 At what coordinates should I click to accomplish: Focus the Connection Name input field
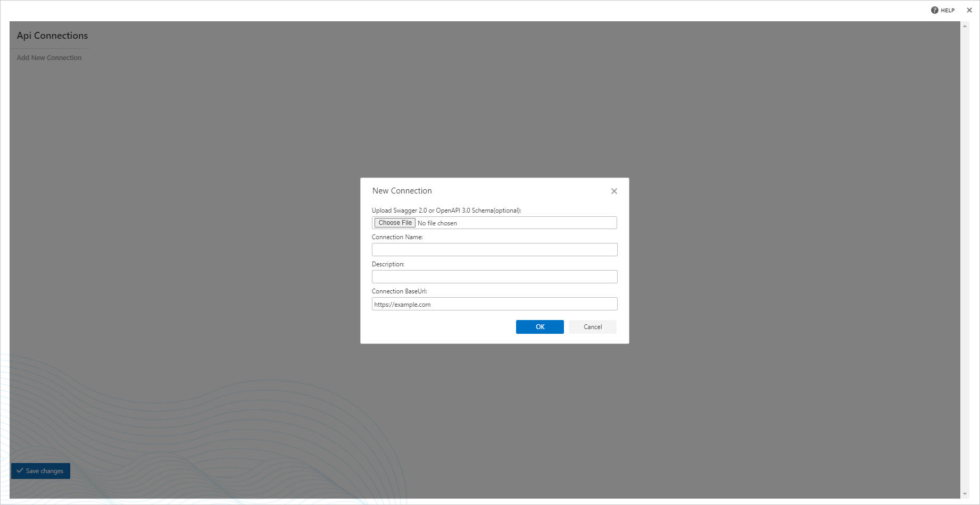[494, 250]
